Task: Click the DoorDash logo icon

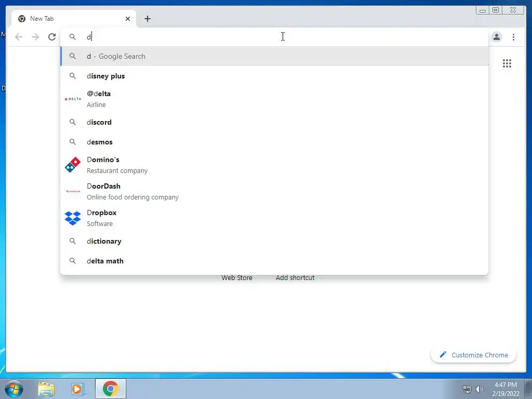Action: (x=73, y=191)
